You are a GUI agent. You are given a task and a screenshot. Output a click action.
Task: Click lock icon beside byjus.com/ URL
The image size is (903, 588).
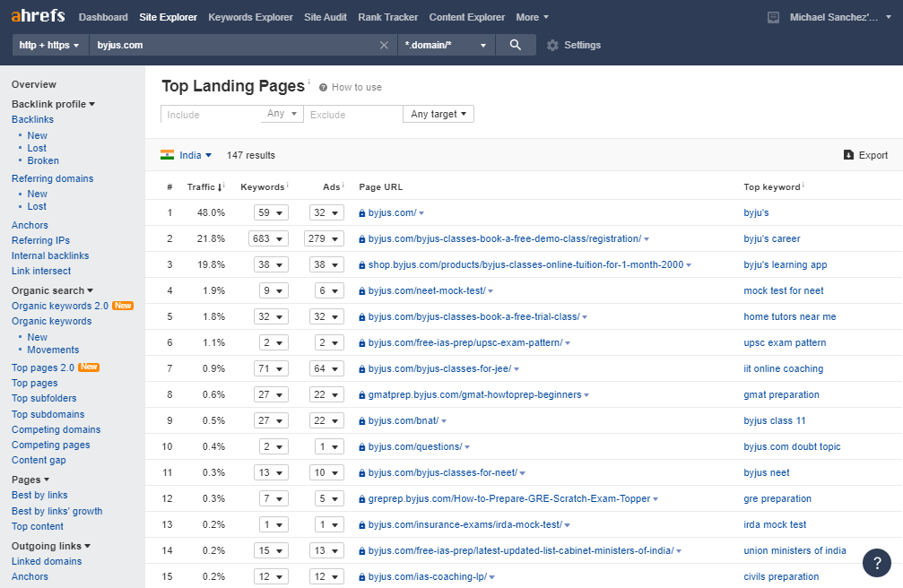click(x=361, y=213)
